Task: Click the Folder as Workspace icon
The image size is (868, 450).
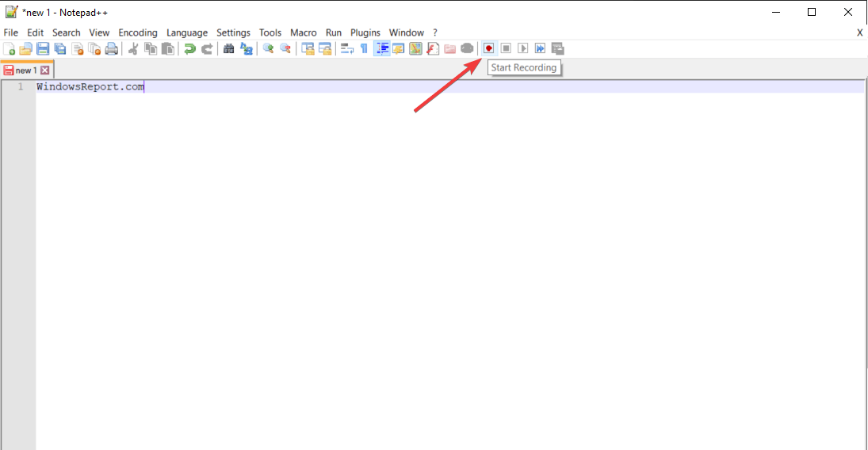Action: (449, 48)
